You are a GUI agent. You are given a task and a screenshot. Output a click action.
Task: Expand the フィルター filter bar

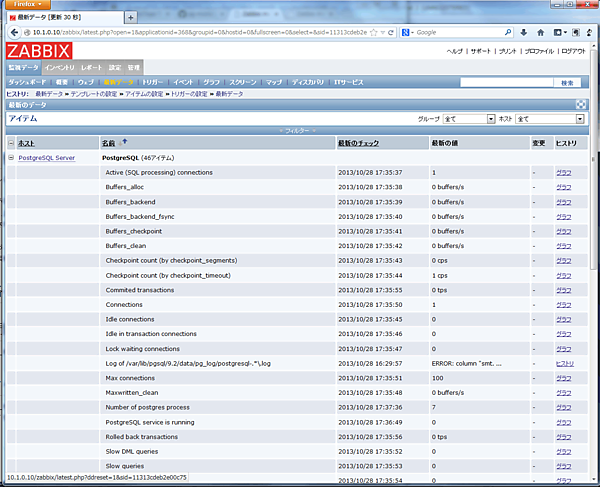coord(297,130)
